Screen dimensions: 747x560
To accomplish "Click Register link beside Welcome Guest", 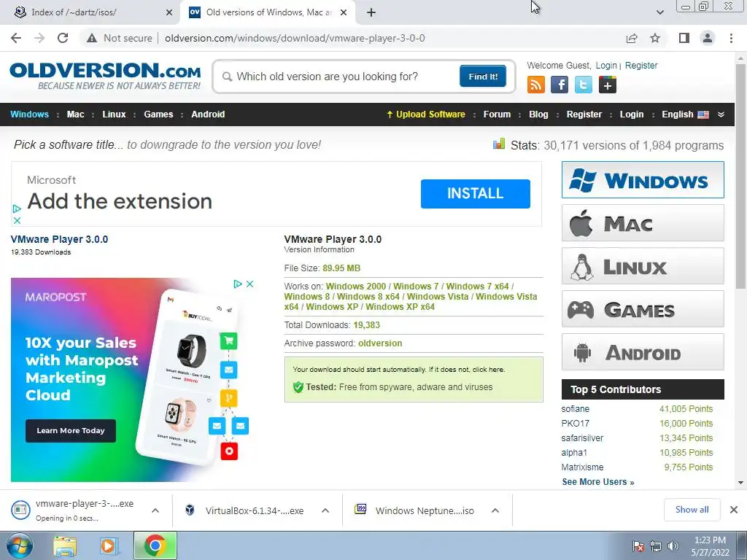I will coord(640,66).
